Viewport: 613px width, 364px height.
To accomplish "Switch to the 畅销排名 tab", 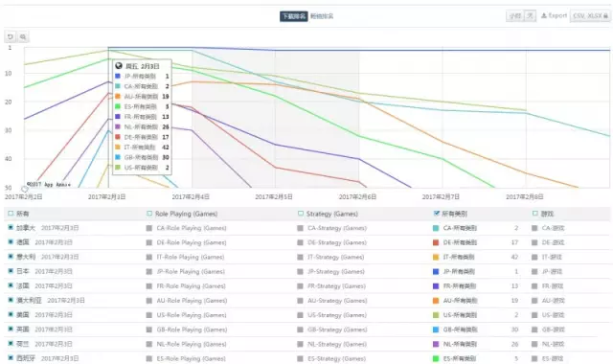I will (322, 16).
